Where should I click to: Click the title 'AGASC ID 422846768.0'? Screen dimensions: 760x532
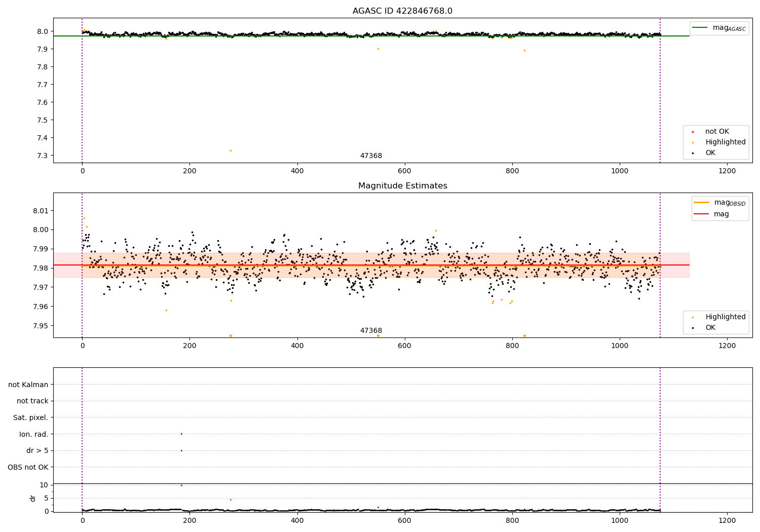(402, 11)
